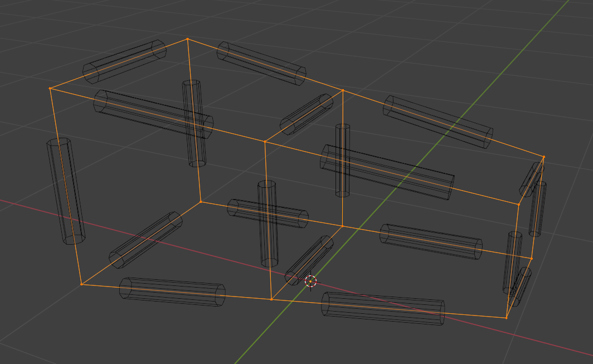Select the long cylinder on the bottom-right front edge
593x364 pixels.
[x=383, y=308]
